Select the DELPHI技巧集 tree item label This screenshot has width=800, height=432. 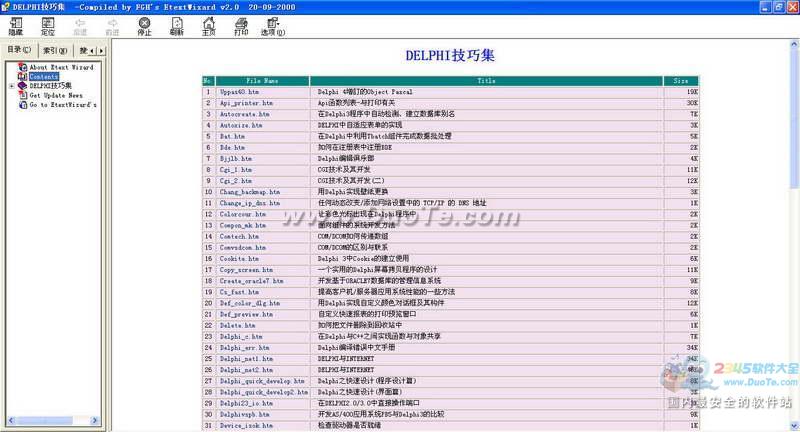(51, 86)
